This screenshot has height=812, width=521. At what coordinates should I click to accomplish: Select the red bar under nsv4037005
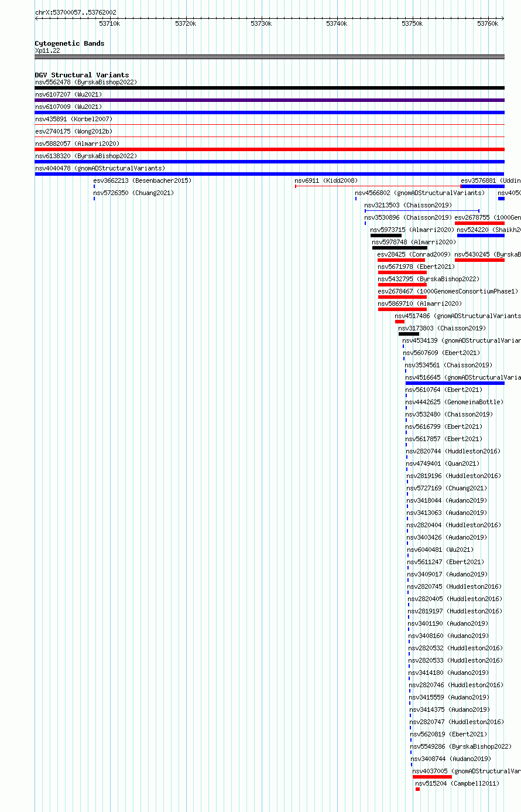pos(432,777)
